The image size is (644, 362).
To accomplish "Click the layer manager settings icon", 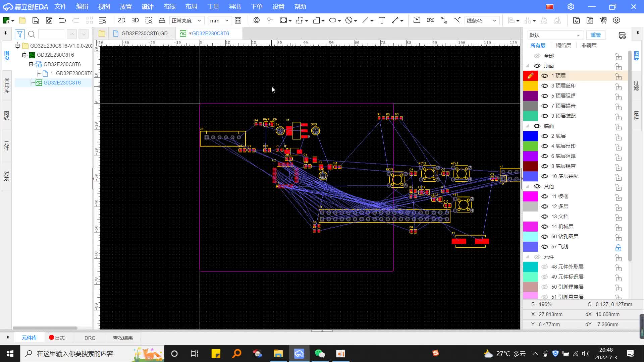I will [x=622, y=35].
